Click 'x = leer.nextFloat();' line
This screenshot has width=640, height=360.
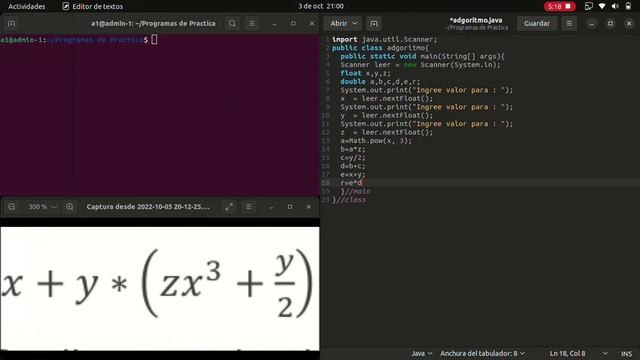pyautogui.click(x=387, y=98)
